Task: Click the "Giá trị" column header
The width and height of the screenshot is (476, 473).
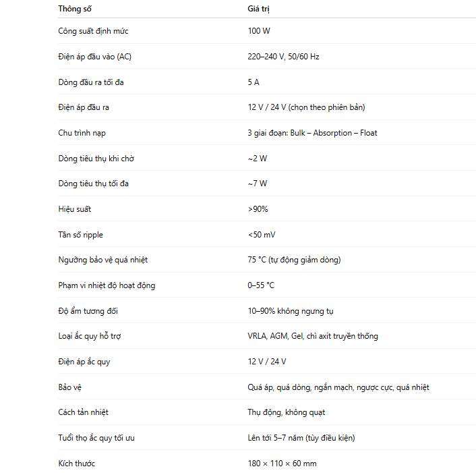Action: (x=258, y=9)
